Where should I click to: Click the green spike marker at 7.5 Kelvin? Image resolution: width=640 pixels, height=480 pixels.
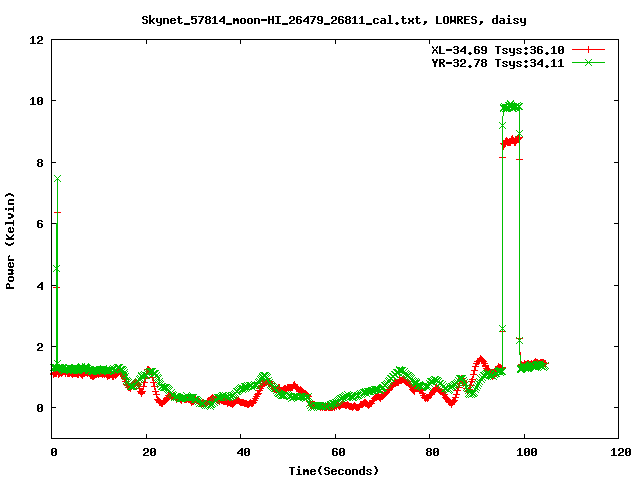[x=58, y=179]
